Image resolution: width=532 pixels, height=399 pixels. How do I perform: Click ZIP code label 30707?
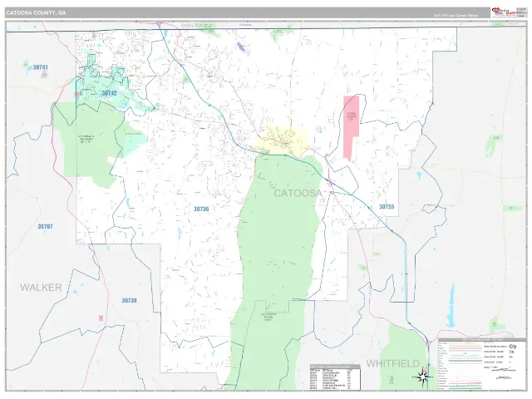click(45, 226)
